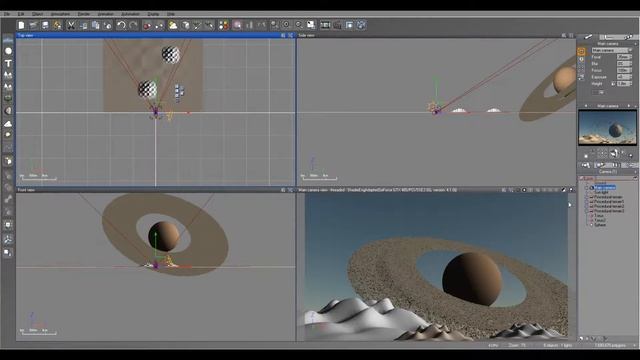This screenshot has height=360, width=640.
Task: Click the bottom group objects tool icon
Action: coord(8,253)
